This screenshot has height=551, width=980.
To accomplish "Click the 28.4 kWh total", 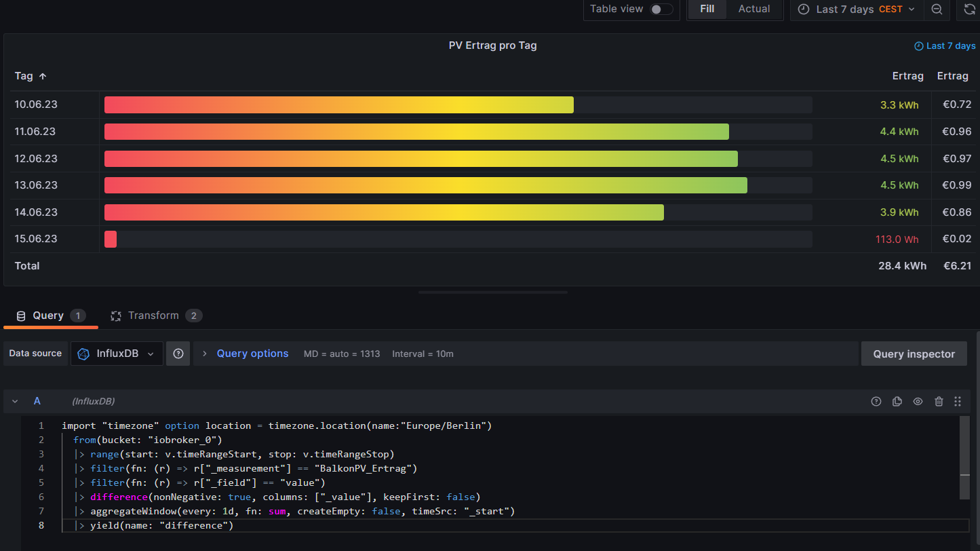I will tap(902, 266).
